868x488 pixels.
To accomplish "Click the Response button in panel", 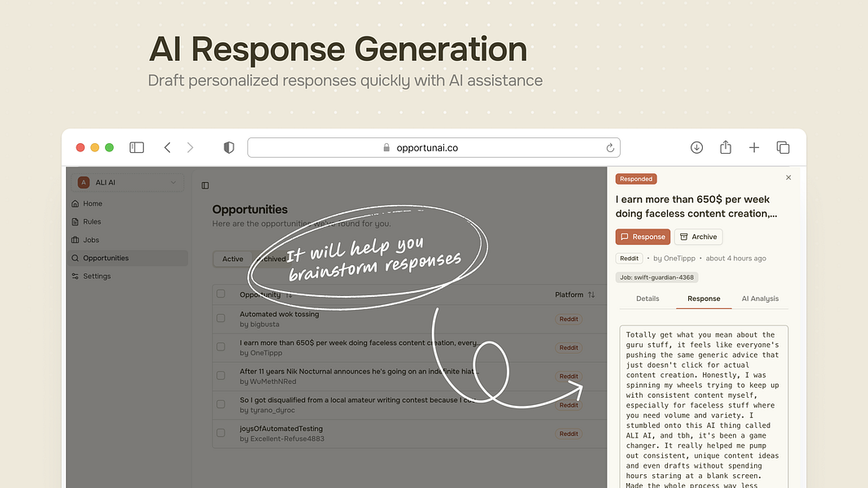I will click(643, 237).
